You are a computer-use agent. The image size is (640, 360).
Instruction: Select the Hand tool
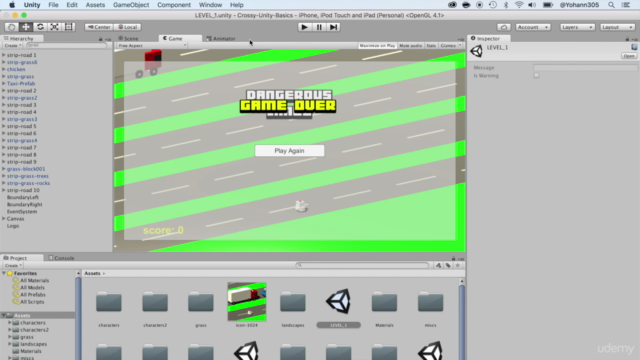(11, 27)
